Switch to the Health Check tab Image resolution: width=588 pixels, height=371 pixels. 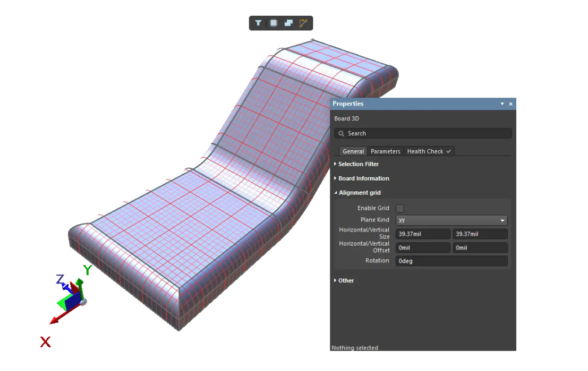(x=426, y=151)
